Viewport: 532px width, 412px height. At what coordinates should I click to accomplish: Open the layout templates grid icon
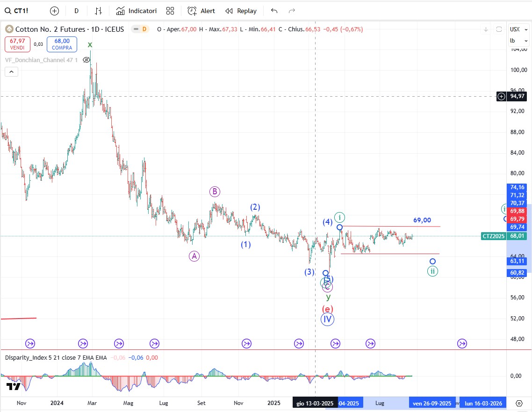[x=170, y=11]
